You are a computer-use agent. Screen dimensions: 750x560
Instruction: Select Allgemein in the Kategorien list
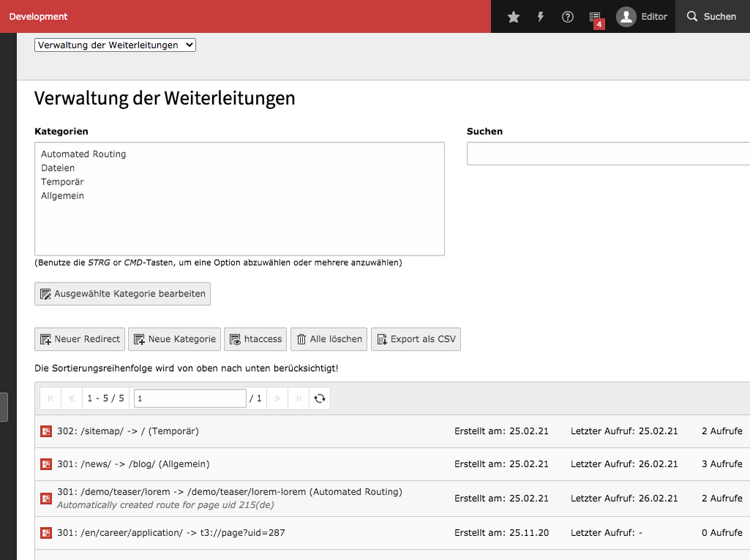[63, 195]
